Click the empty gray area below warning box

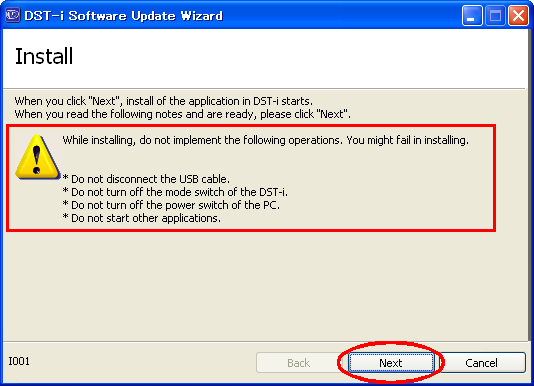(x=266, y=286)
